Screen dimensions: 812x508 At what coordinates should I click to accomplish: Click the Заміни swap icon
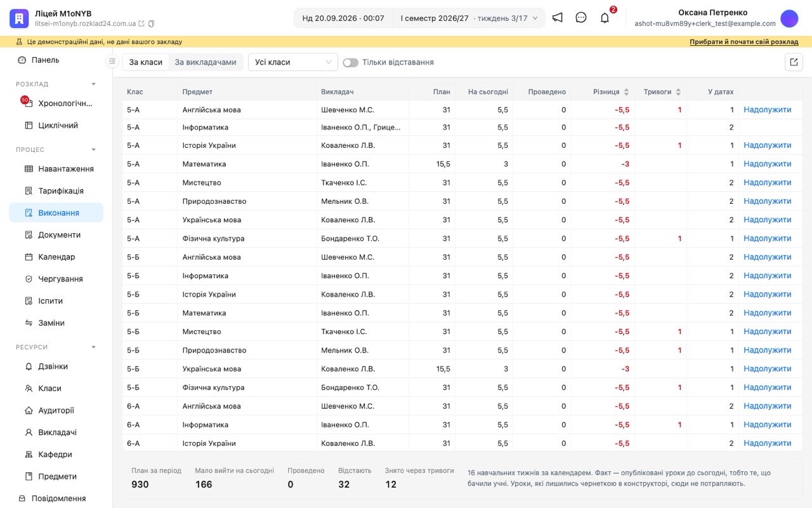(x=29, y=323)
